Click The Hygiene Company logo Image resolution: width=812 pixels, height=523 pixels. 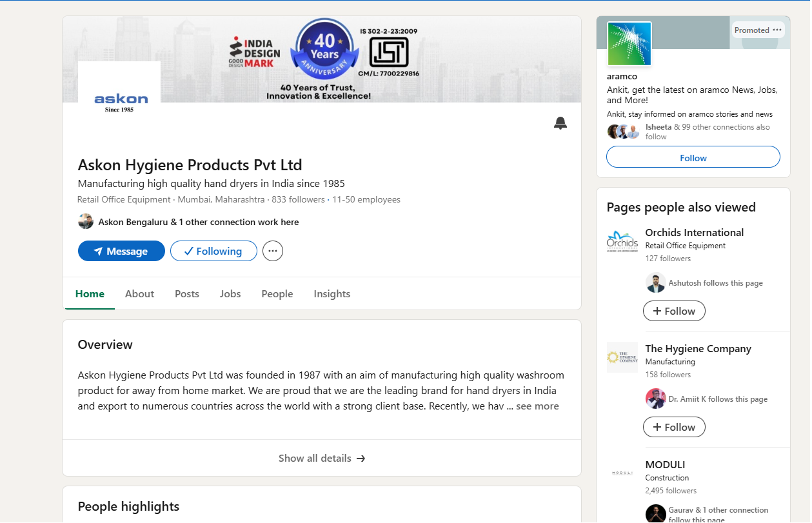tap(622, 357)
